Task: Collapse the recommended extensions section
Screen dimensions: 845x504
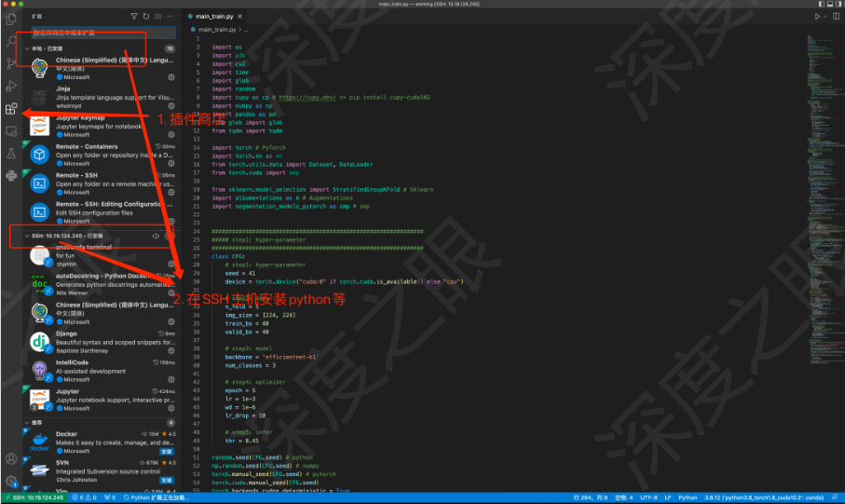Action: 27,423
